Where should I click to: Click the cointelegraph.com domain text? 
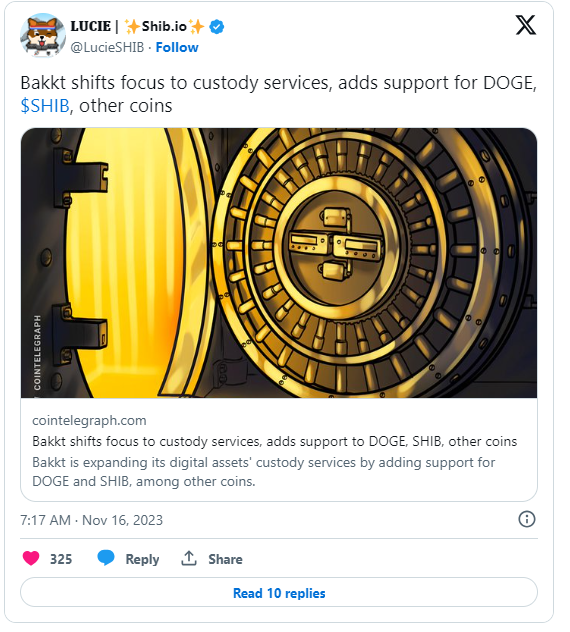click(89, 420)
